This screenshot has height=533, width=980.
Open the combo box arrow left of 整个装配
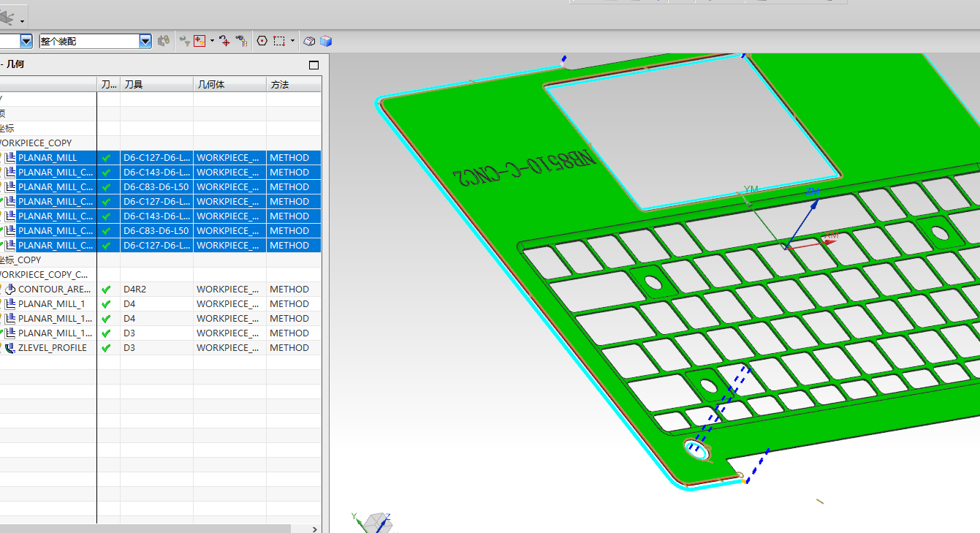click(26, 42)
